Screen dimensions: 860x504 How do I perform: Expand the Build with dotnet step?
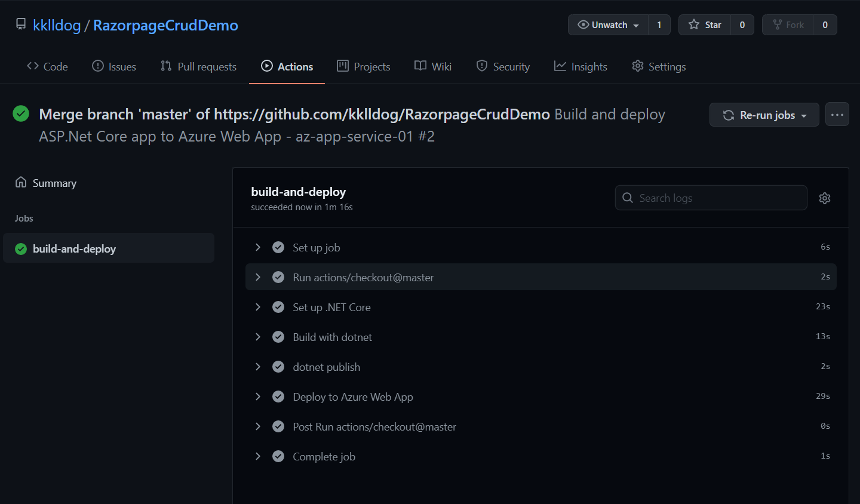tap(258, 337)
